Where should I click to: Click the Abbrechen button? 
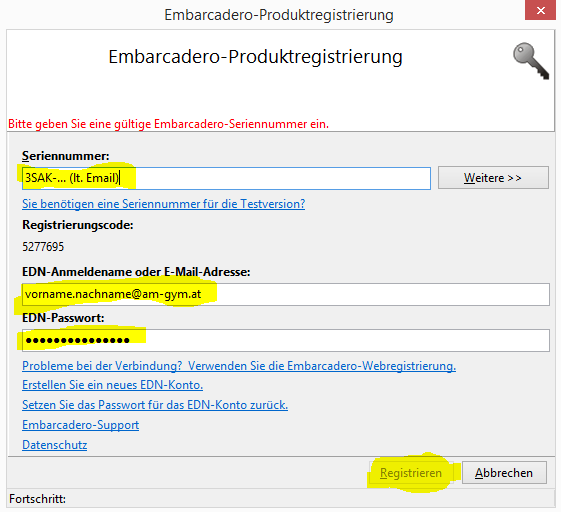click(504, 473)
